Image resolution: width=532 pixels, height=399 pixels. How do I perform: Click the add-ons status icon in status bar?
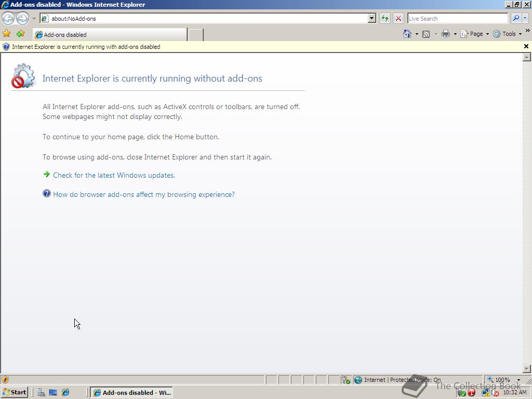[345, 380]
